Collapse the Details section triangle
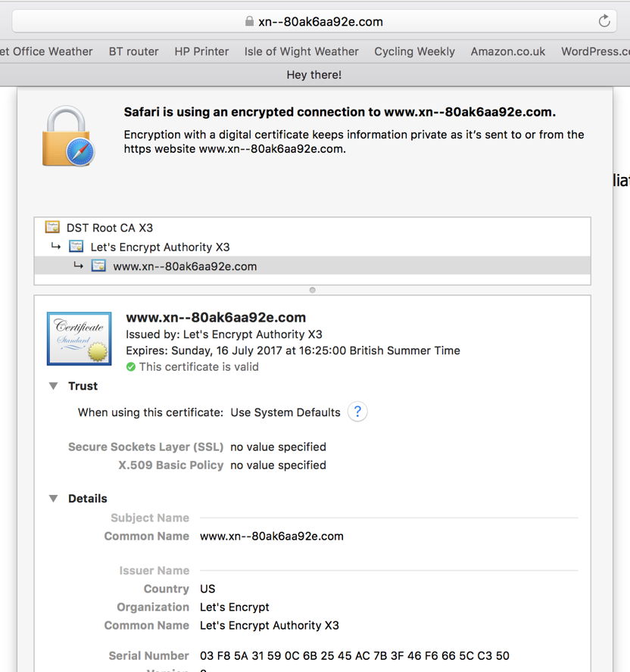The image size is (630, 672). [x=54, y=499]
